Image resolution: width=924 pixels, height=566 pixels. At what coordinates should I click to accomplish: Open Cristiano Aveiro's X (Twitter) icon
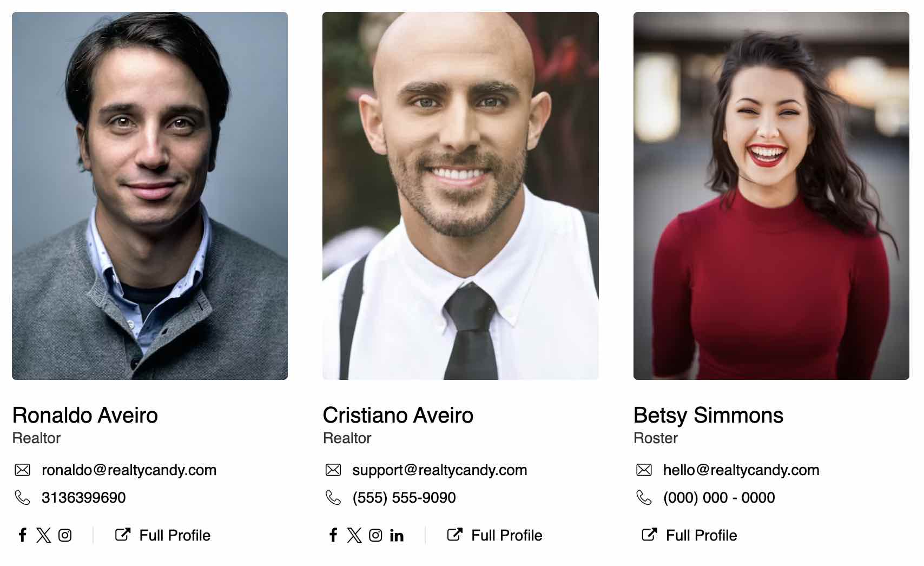[x=354, y=535]
